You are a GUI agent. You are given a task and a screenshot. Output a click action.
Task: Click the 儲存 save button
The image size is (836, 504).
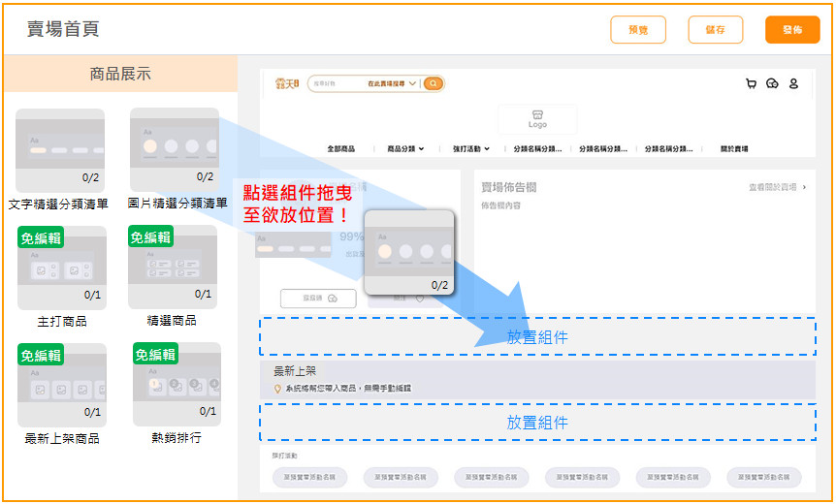(x=716, y=30)
